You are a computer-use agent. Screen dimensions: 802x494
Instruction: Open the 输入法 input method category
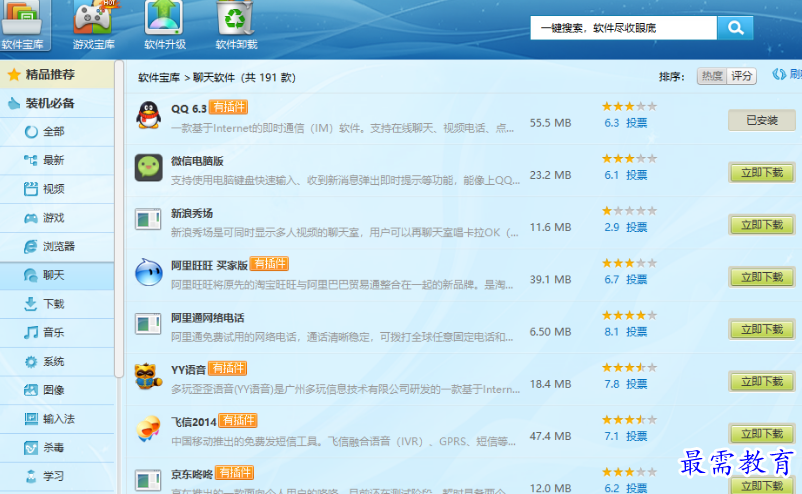[x=57, y=419]
